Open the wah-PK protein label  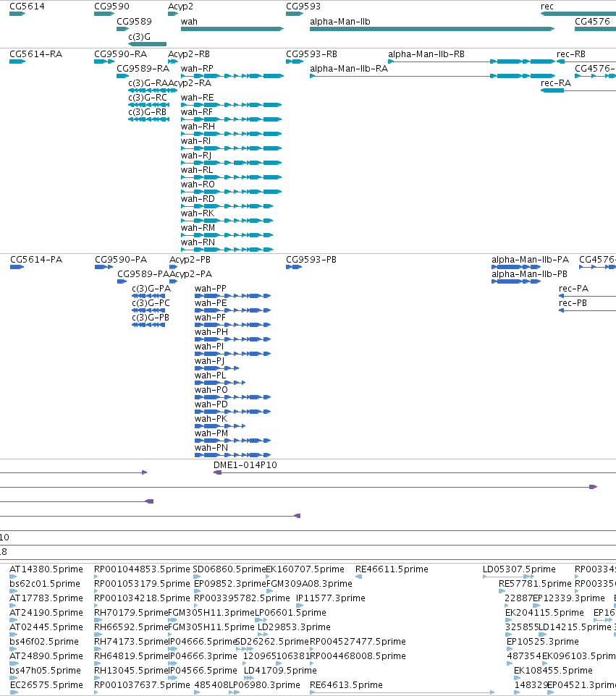(211, 419)
